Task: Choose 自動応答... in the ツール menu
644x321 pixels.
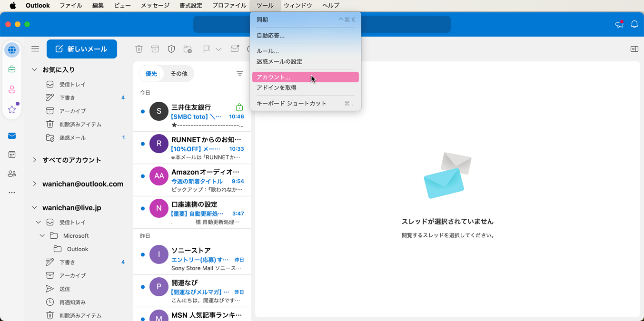Action: pyautogui.click(x=305, y=35)
